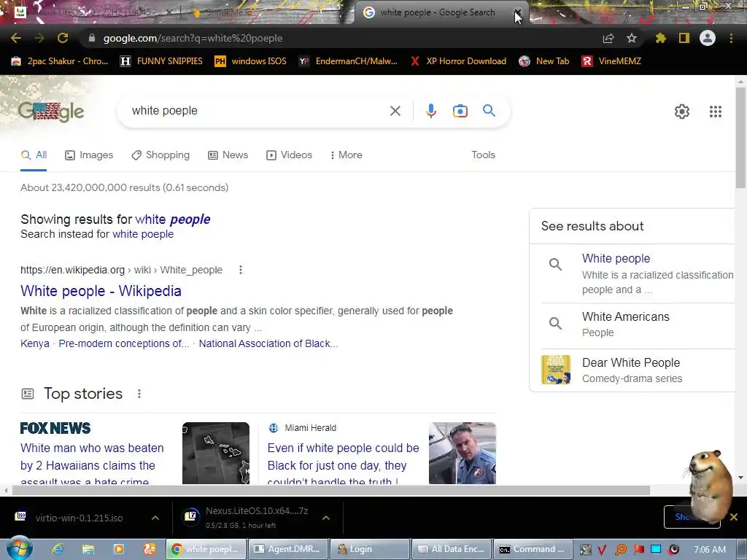This screenshot has width=747, height=560.
Task: Switch to the News results tab
Action: coord(228,155)
